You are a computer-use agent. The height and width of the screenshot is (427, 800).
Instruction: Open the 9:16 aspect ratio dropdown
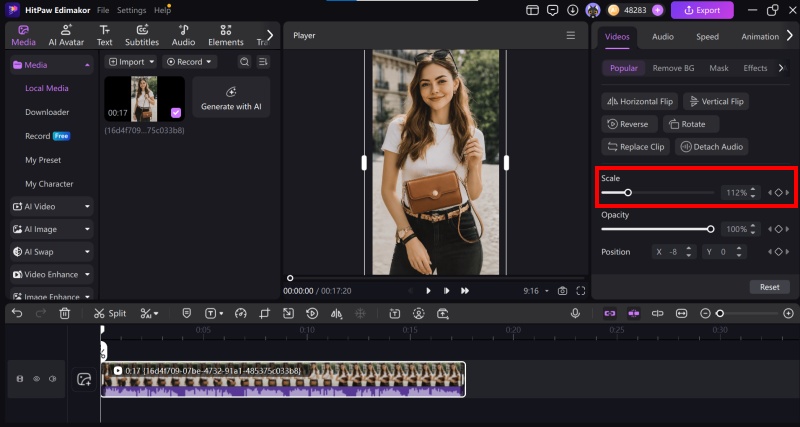click(x=536, y=291)
